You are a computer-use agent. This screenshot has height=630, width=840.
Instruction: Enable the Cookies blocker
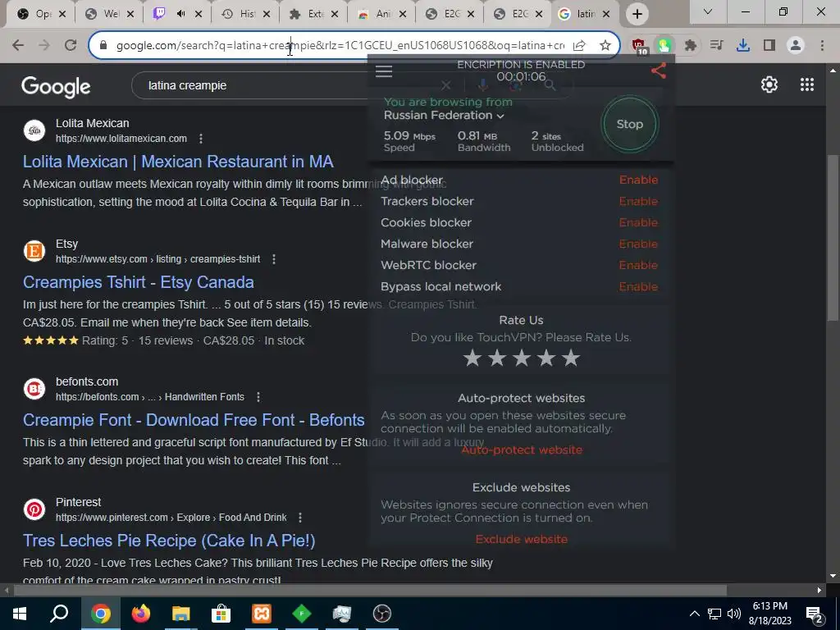[x=638, y=223]
